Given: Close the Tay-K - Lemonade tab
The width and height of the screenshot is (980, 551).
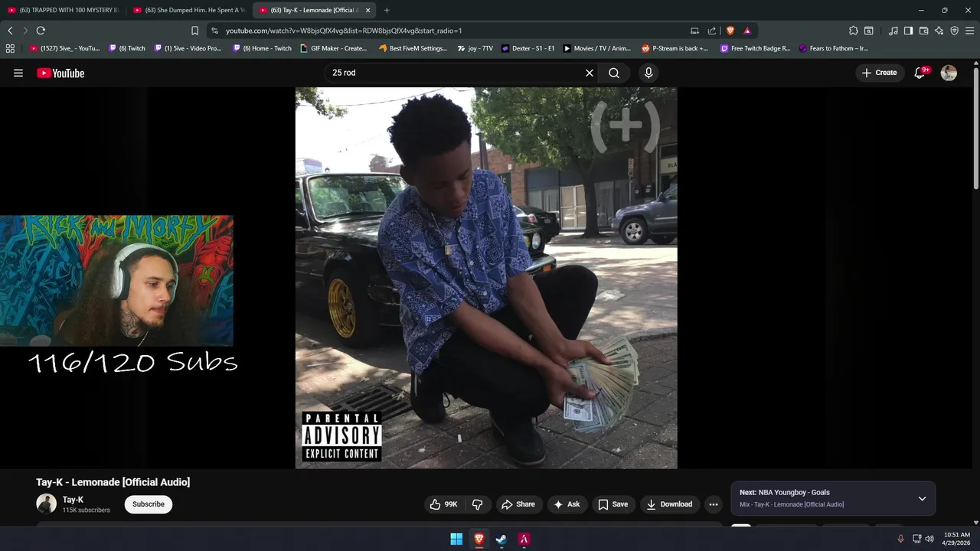Looking at the screenshot, I should pos(368,10).
